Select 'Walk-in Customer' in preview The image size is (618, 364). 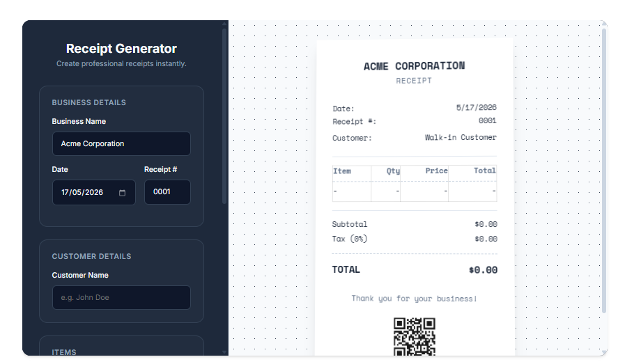[461, 137]
